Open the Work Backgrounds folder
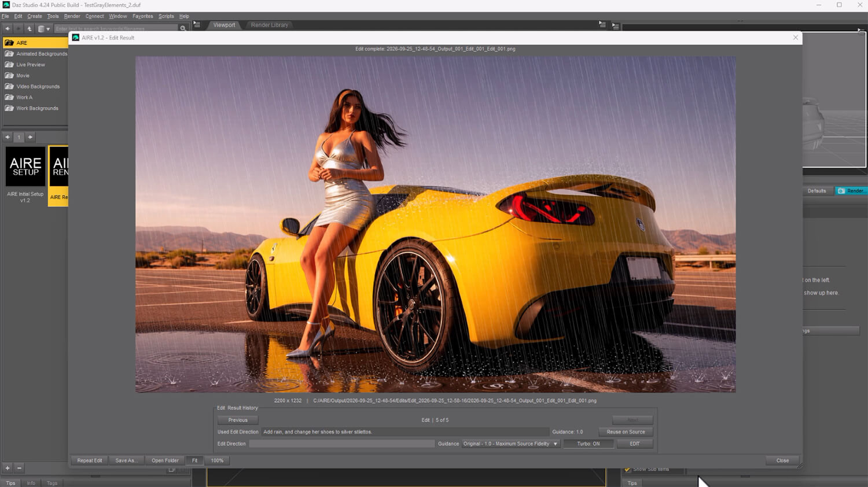868x487 pixels. pos(32,108)
